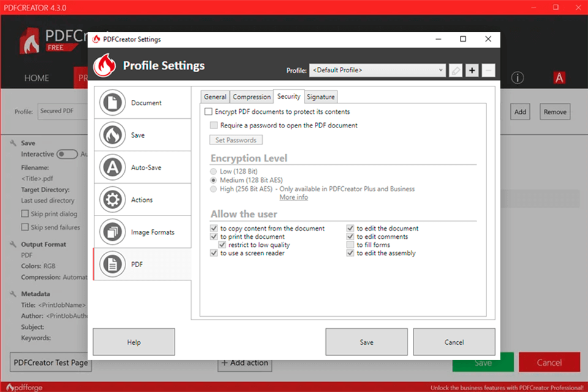Click the PDFCreator flame logo in settings header
The image size is (588, 392).
coord(105,66)
